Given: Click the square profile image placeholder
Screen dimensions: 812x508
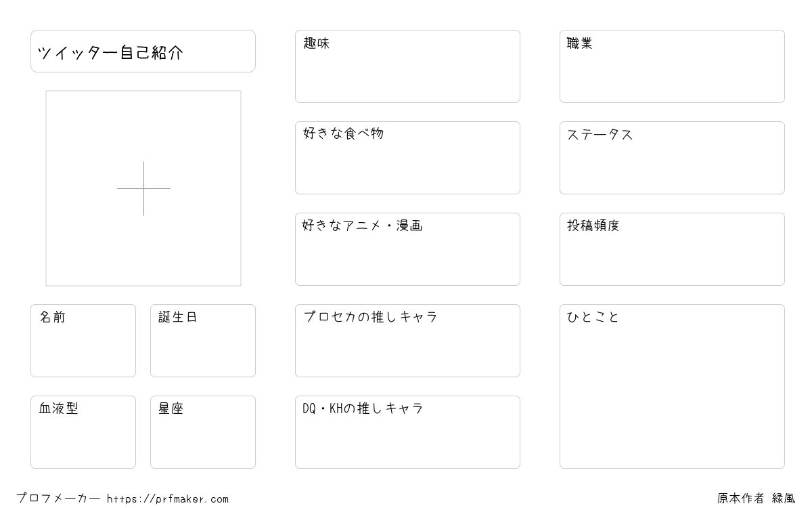Looking at the screenshot, I should tap(143, 188).
